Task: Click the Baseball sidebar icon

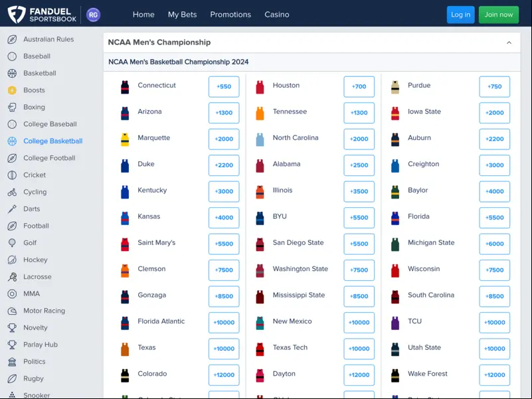Action: tap(12, 56)
